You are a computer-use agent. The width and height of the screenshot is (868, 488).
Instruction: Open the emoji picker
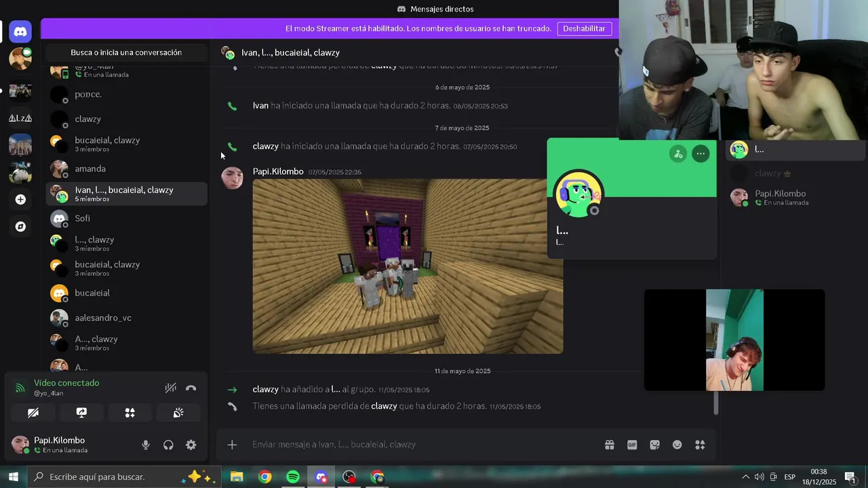(x=677, y=445)
